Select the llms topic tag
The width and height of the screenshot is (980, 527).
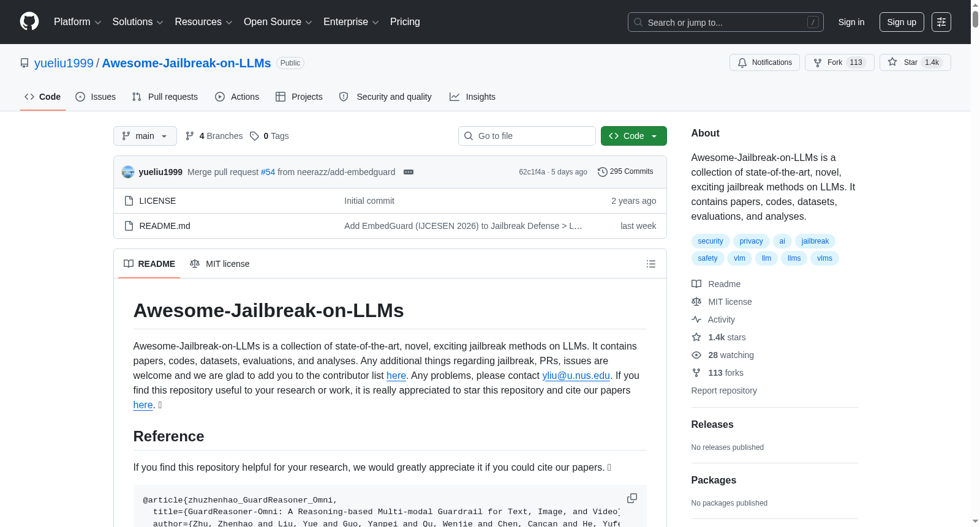(794, 258)
